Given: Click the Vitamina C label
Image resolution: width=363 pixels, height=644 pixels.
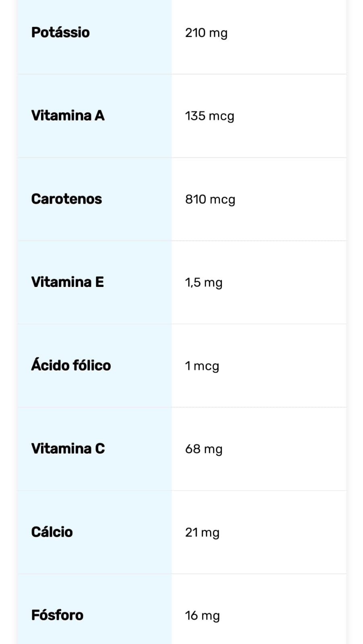Looking at the screenshot, I should (x=68, y=448).
